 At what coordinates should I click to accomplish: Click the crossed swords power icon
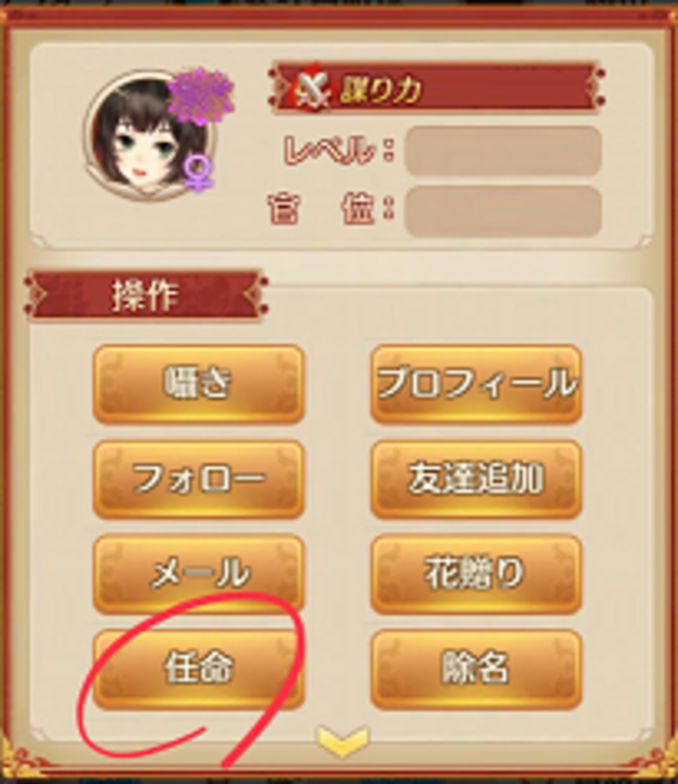[312, 89]
